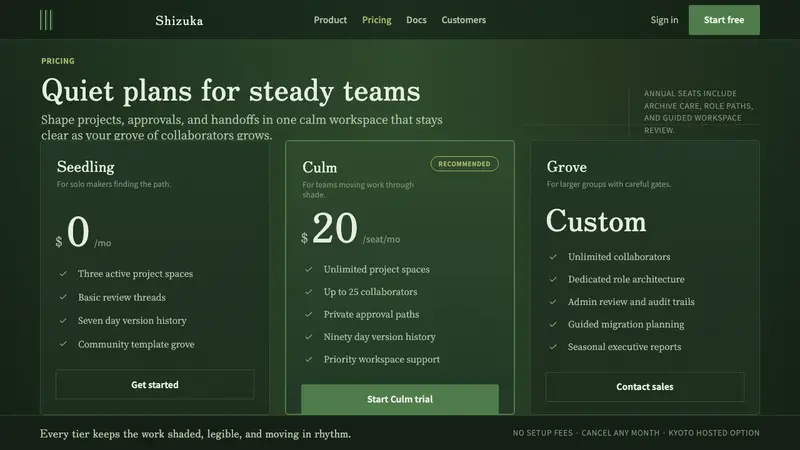The height and width of the screenshot is (450, 800).
Task: Click checkmark beside Basic review threads
Action: pos(63,297)
